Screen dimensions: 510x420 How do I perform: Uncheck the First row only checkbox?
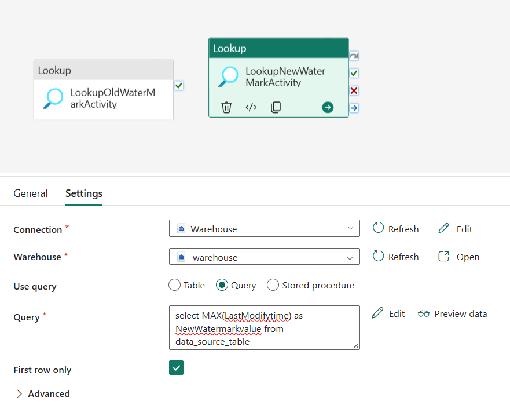coord(176,367)
